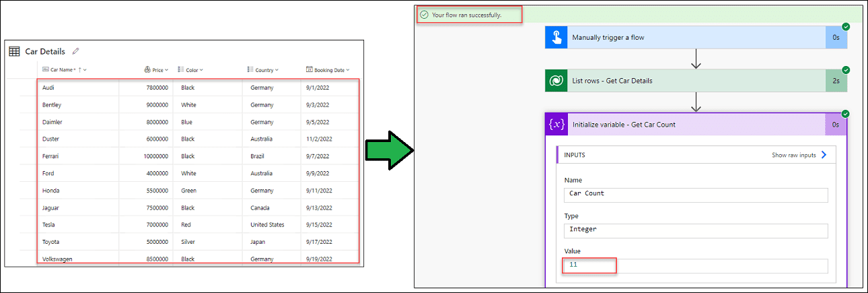Image resolution: width=868 pixels, height=293 pixels.
Task: Click booking date 9/19/2022
Action: click(320, 259)
